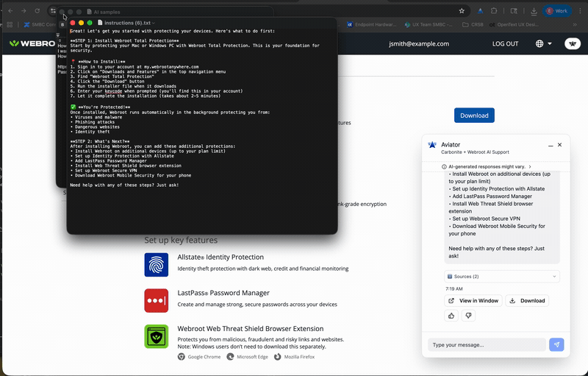Close the Aviator chat panel

[559, 145]
